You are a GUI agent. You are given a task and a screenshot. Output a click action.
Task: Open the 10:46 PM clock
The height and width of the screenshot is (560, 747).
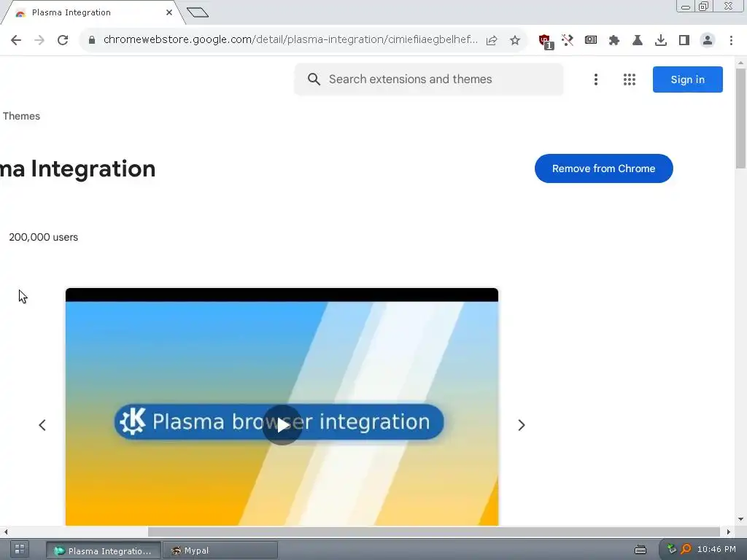(x=716, y=549)
